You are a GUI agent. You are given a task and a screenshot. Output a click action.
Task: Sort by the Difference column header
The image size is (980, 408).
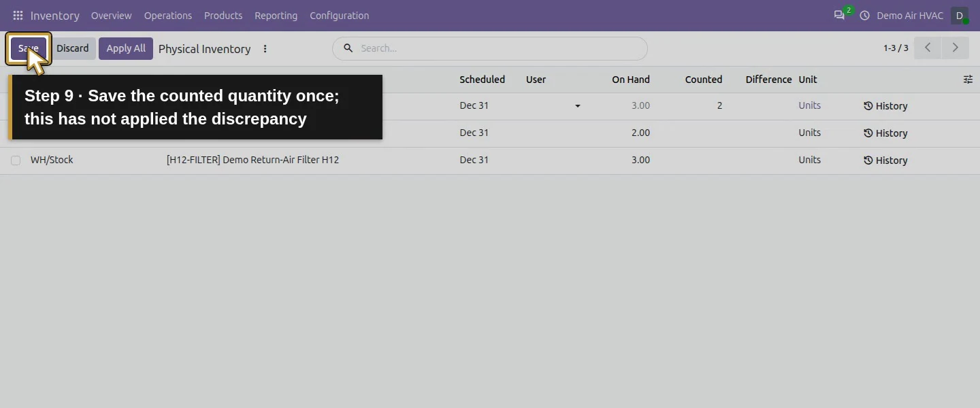(768, 80)
